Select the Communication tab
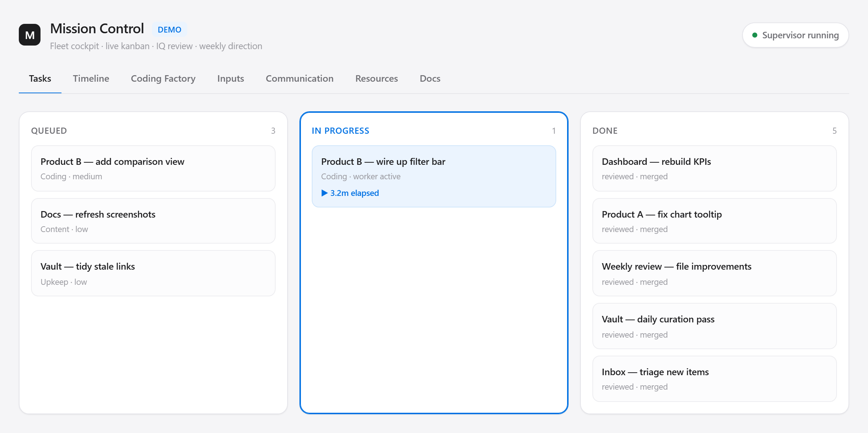The height and width of the screenshot is (433, 868). (299, 78)
